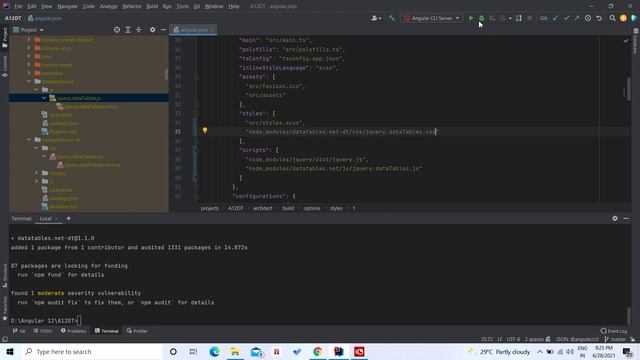The width and height of the screenshot is (640, 360).
Task: Click the Git push arrow
Action: pos(577,18)
